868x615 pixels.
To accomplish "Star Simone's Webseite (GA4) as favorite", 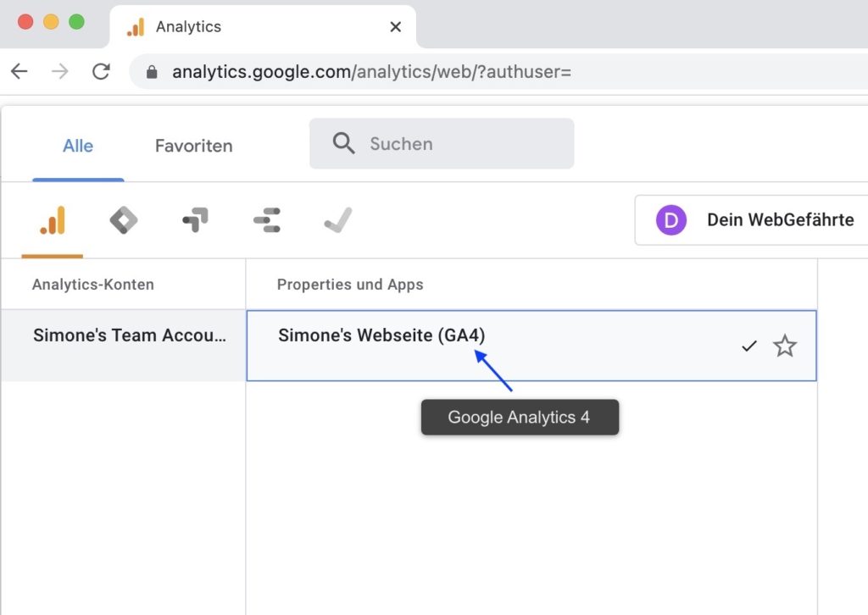I will click(784, 346).
